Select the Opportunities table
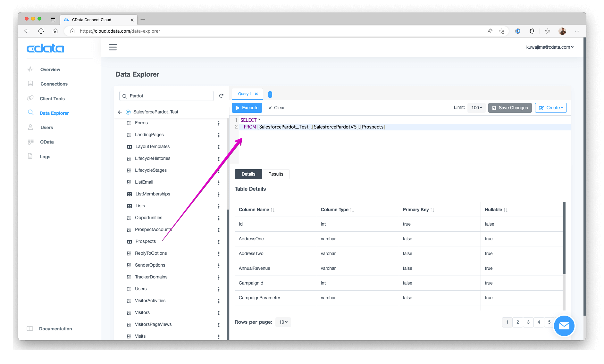The image size is (604, 364). pos(148,218)
